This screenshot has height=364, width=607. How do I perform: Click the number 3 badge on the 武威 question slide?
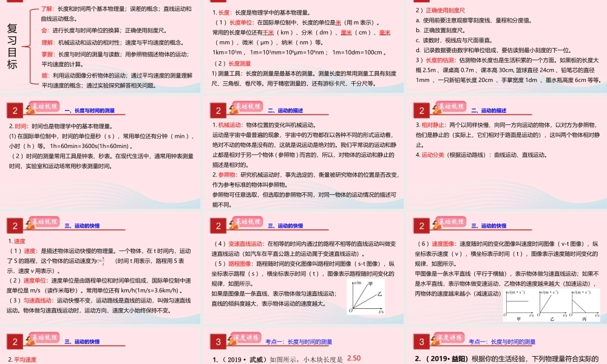pos(219,342)
